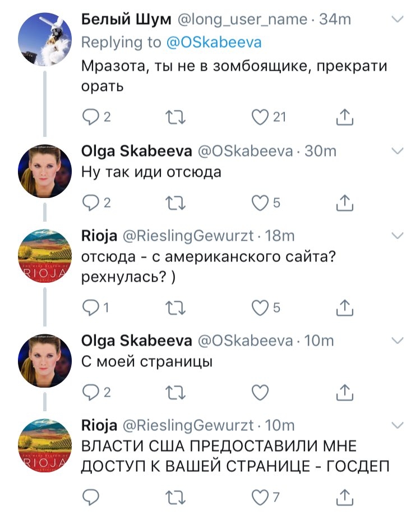Like Olga's 'С моей страницы' tweet
This screenshot has width=420, height=515.
260,393
